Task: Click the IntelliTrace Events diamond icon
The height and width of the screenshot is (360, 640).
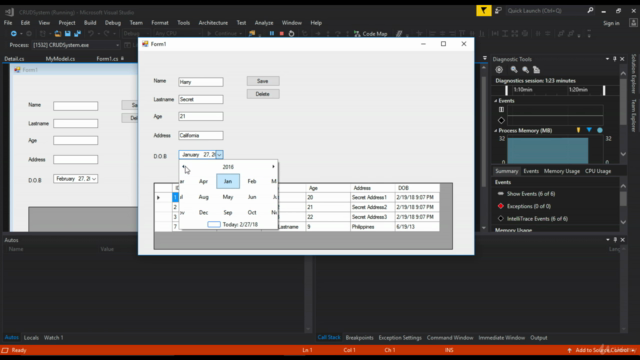Action: point(501,219)
